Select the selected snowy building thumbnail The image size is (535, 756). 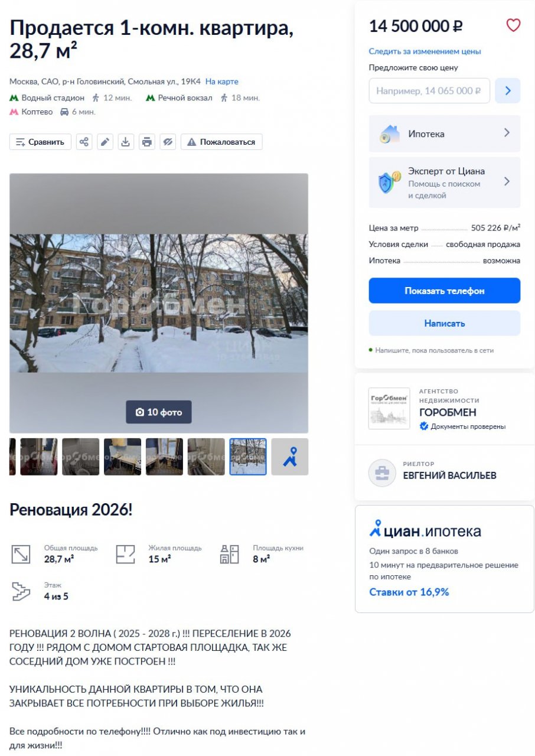[248, 457]
